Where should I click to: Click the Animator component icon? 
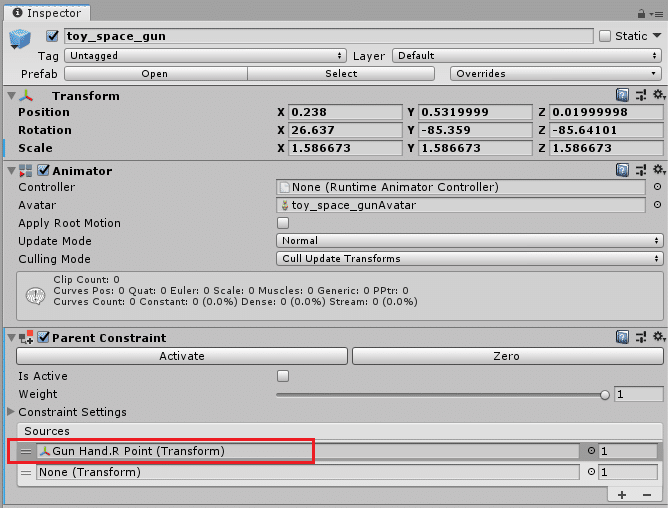click(26, 171)
